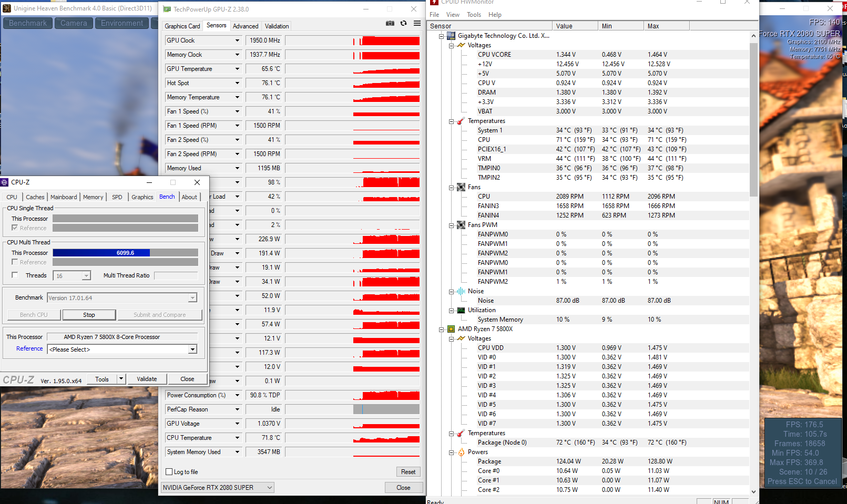Click the Max column header in HWMonitor
The image size is (847, 504).
[667, 26]
